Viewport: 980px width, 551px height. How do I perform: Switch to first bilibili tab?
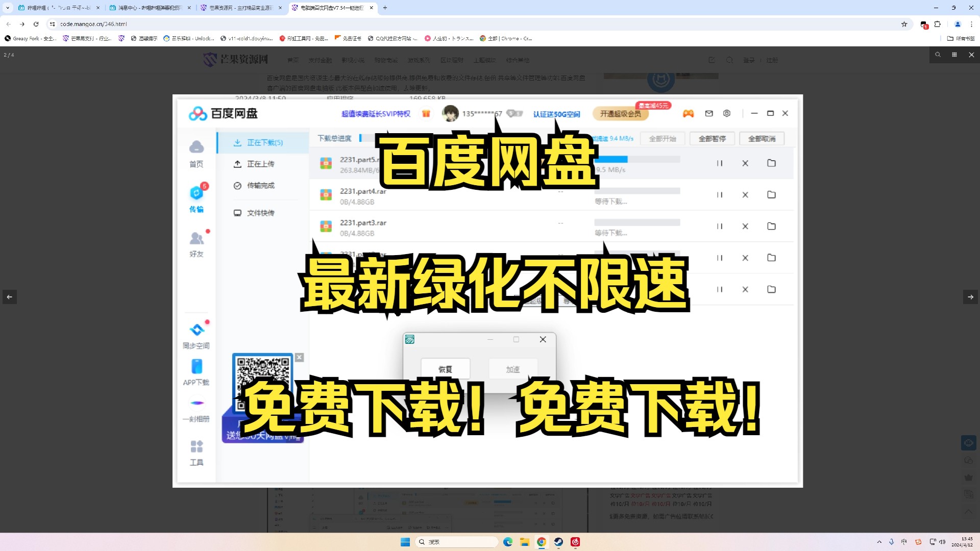click(x=59, y=8)
